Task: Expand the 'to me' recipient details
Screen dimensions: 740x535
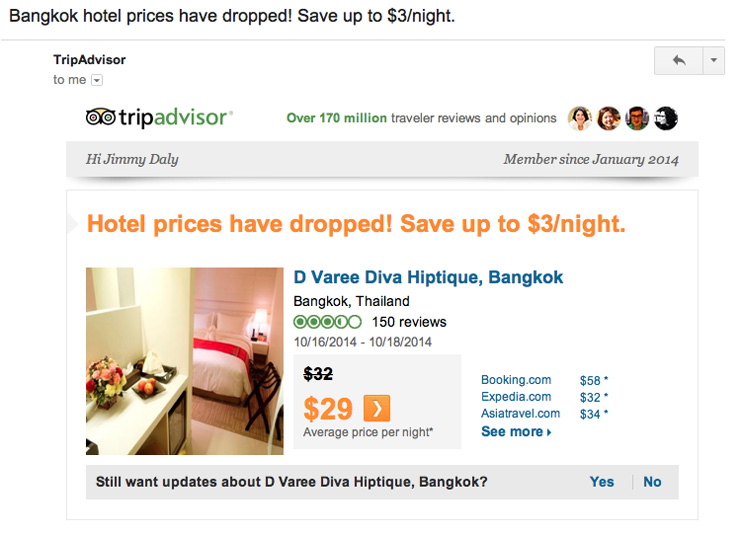Action: pyautogui.click(x=97, y=80)
